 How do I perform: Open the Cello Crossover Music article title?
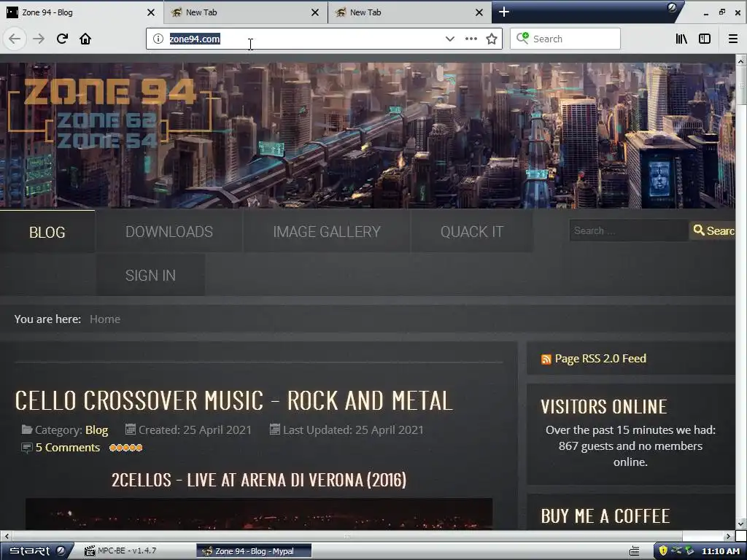[233, 400]
